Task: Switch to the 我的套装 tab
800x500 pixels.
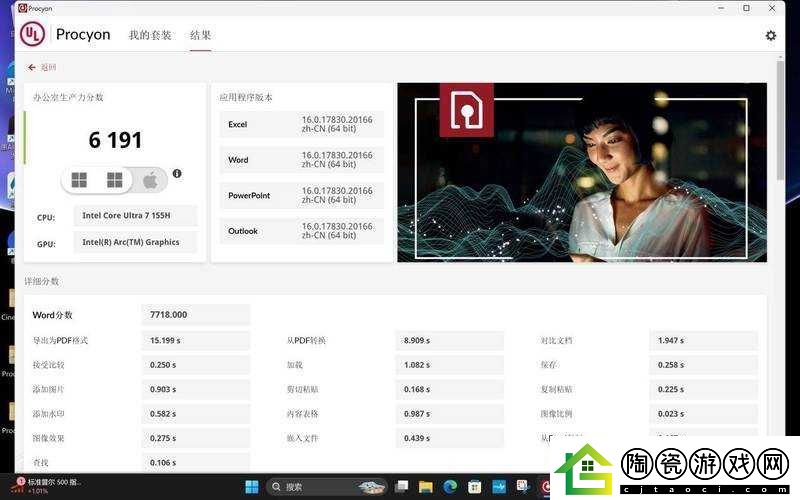Action: pos(150,35)
